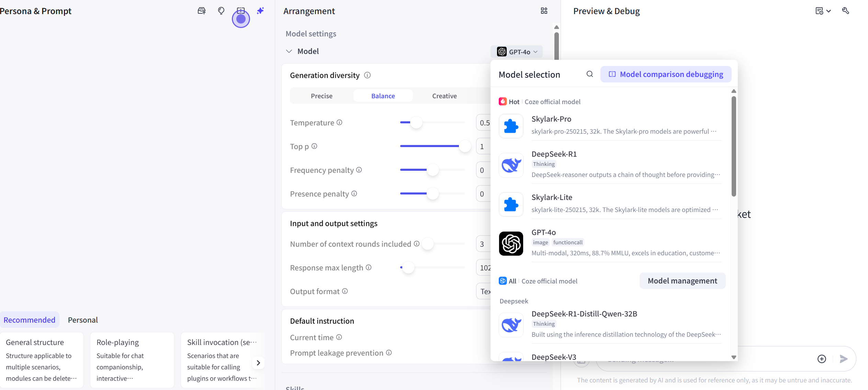
Task: Click the Response max length slider handle
Action: (408, 267)
